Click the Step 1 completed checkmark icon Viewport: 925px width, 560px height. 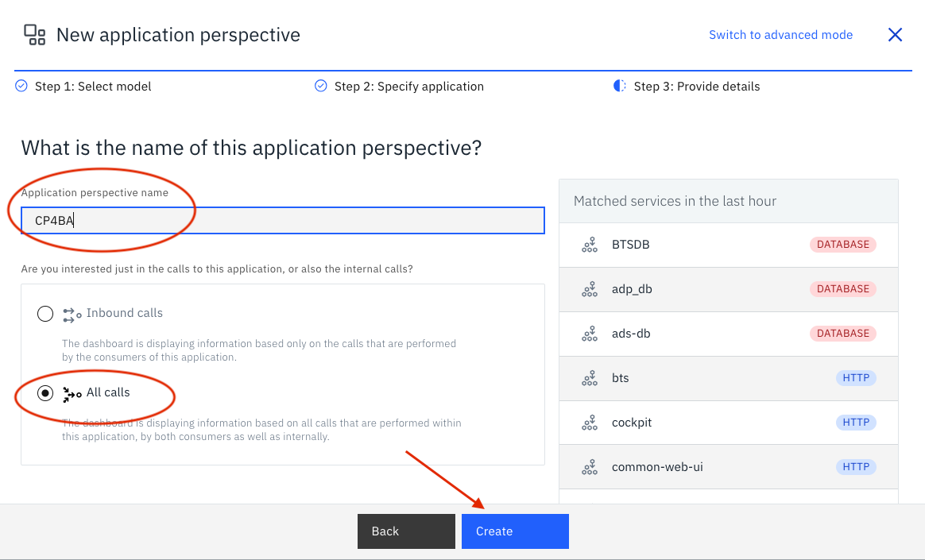coord(21,86)
